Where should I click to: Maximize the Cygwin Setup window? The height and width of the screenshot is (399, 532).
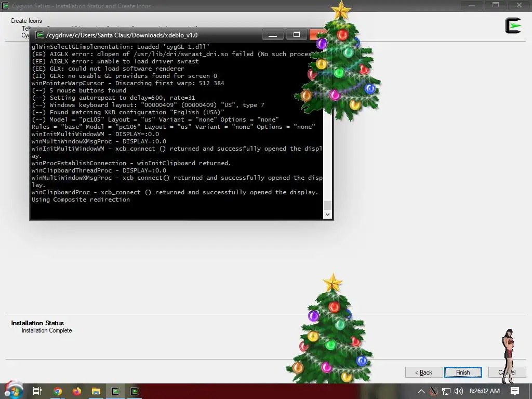tap(496, 5)
